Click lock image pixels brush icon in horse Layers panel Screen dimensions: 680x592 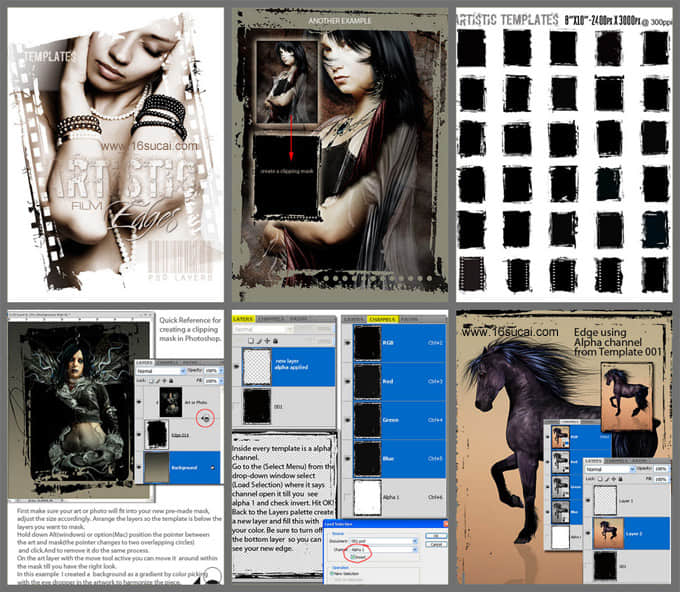(x=608, y=479)
